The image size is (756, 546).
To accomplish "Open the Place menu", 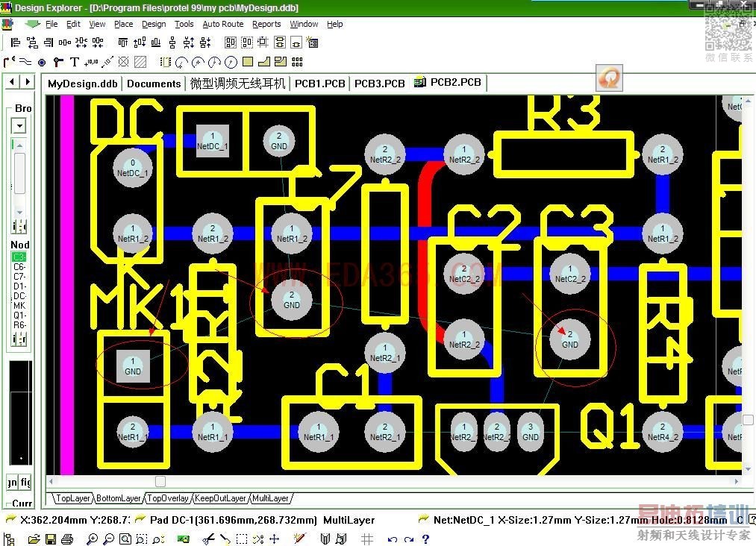I will click(x=123, y=24).
